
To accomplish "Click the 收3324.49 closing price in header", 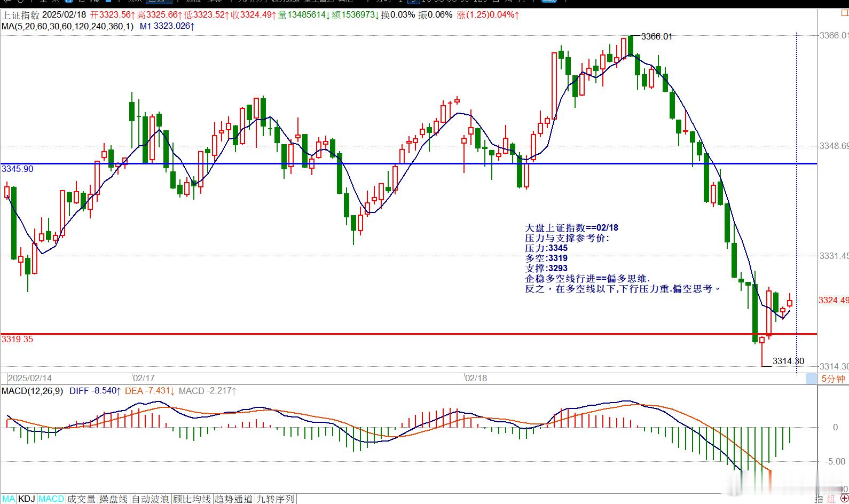I will [x=253, y=15].
